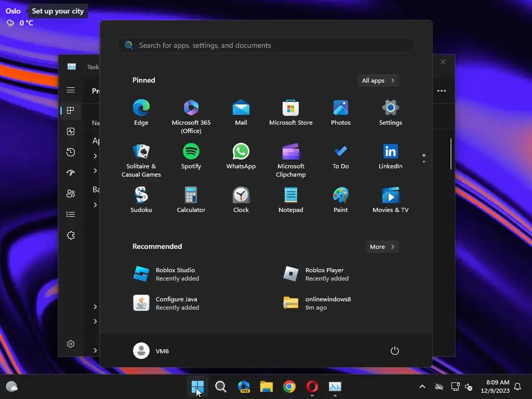
Task: Launch Microsoft 365 (Office)
Action: [x=191, y=116]
